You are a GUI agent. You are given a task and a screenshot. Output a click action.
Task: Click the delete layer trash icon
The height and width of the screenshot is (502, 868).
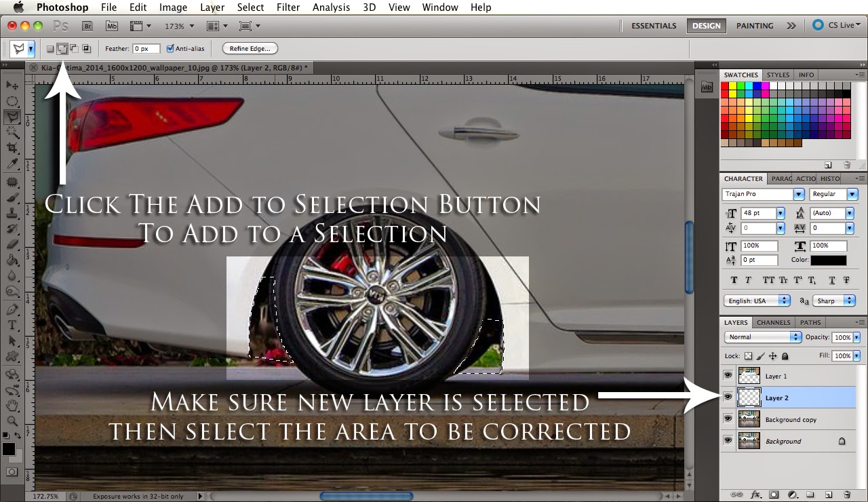pyautogui.click(x=847, y=495)
